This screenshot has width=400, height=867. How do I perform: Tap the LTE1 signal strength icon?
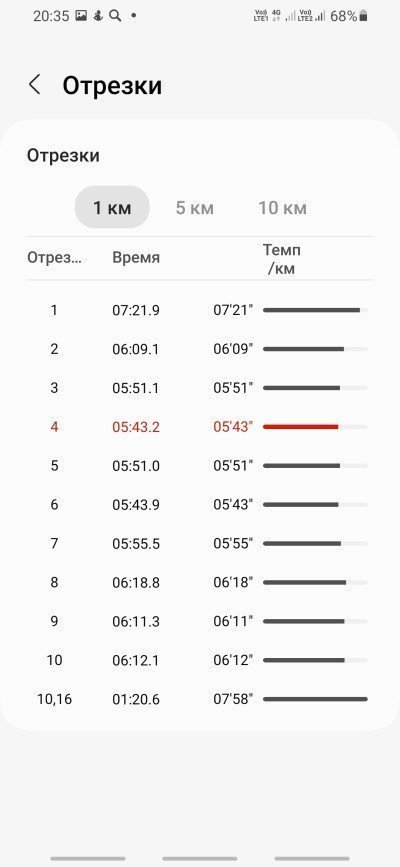click(290, 16)
